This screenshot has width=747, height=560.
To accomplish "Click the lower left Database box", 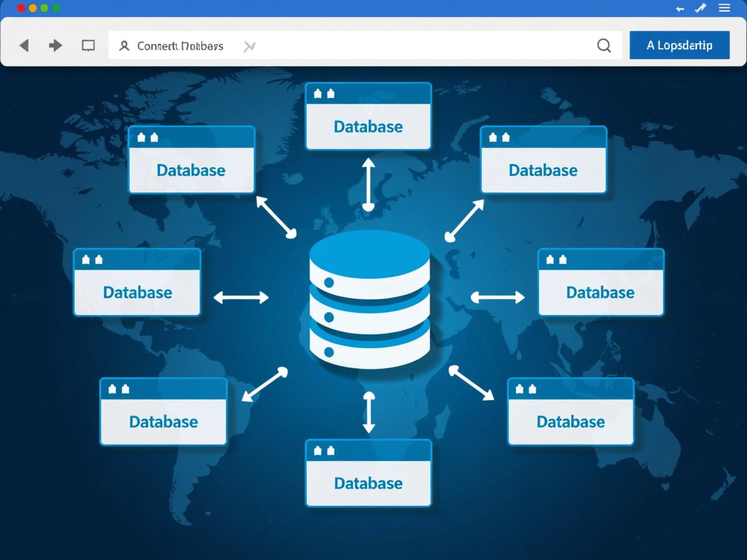I will 163,412.
